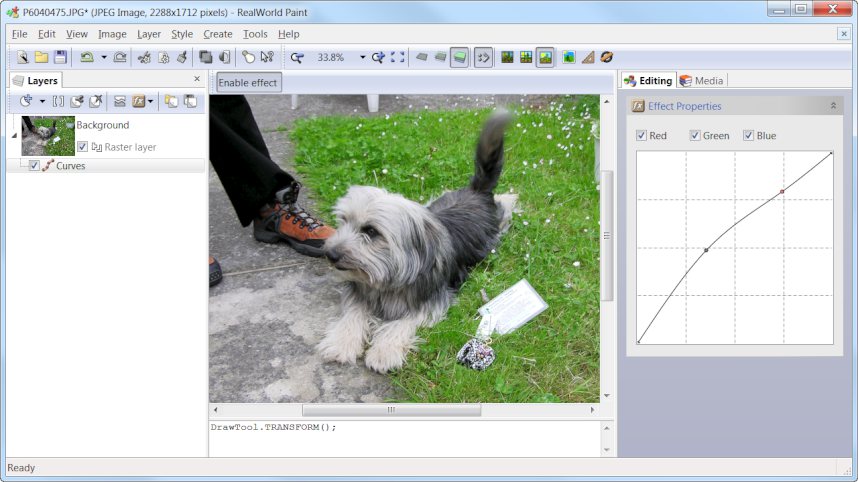Viewport: 858px width, 482px height.
Task: Click the pointer with question mark icon
Action: click(x=267, y=57)
